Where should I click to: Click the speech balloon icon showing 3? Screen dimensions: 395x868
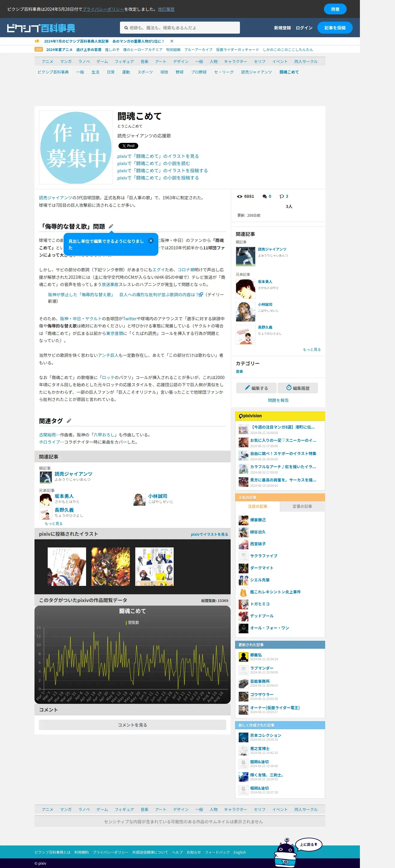(282, 197)
